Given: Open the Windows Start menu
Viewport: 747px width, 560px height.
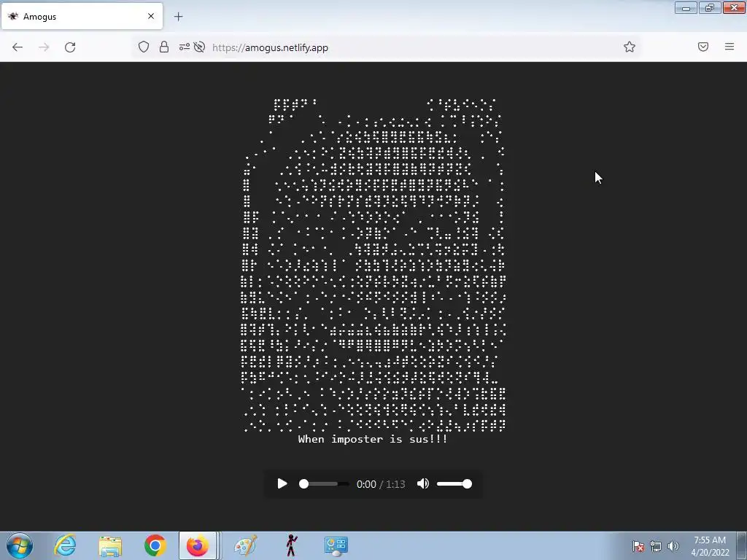Looking at the screenshot, I should tap(20, 545).
